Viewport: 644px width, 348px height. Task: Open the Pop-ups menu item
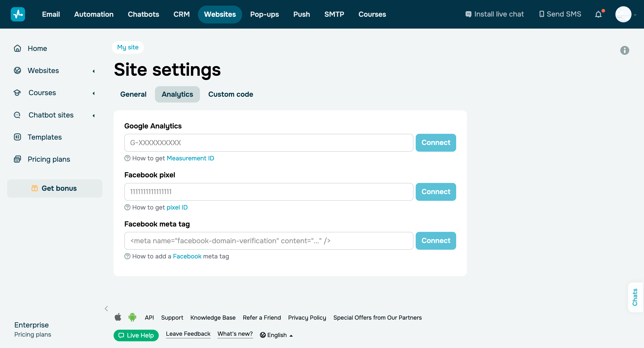(x=265, y=14)
